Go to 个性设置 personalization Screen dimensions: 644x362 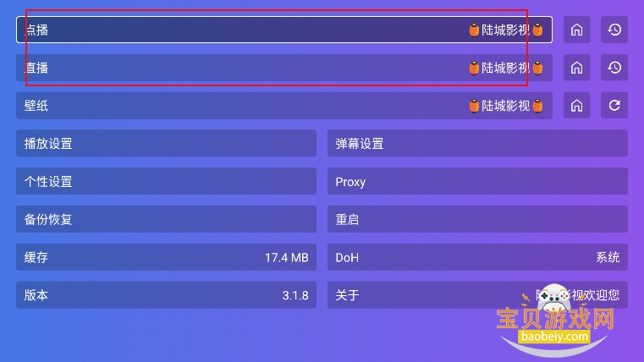click(166, 182)
